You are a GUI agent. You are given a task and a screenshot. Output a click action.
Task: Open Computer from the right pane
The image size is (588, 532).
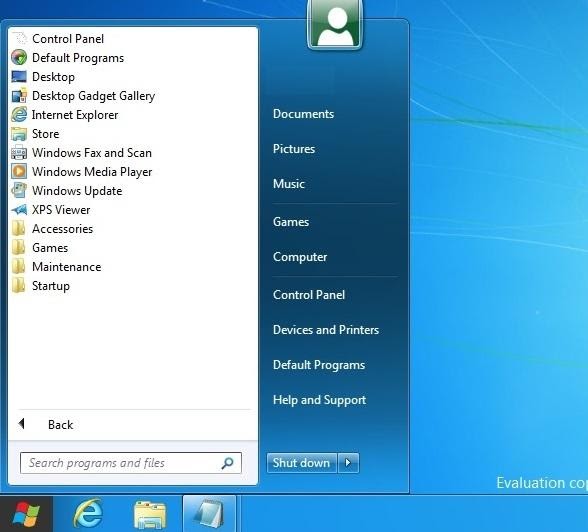point(300,257)
